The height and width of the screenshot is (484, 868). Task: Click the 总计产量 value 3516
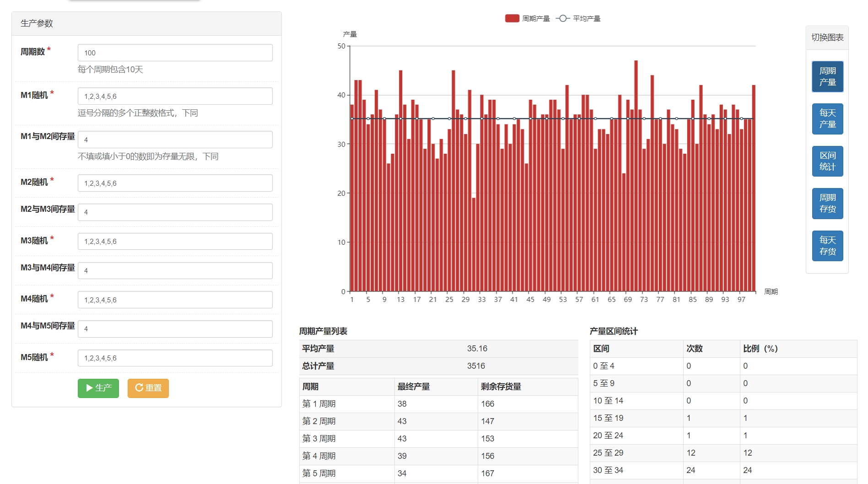coord(476,366)
